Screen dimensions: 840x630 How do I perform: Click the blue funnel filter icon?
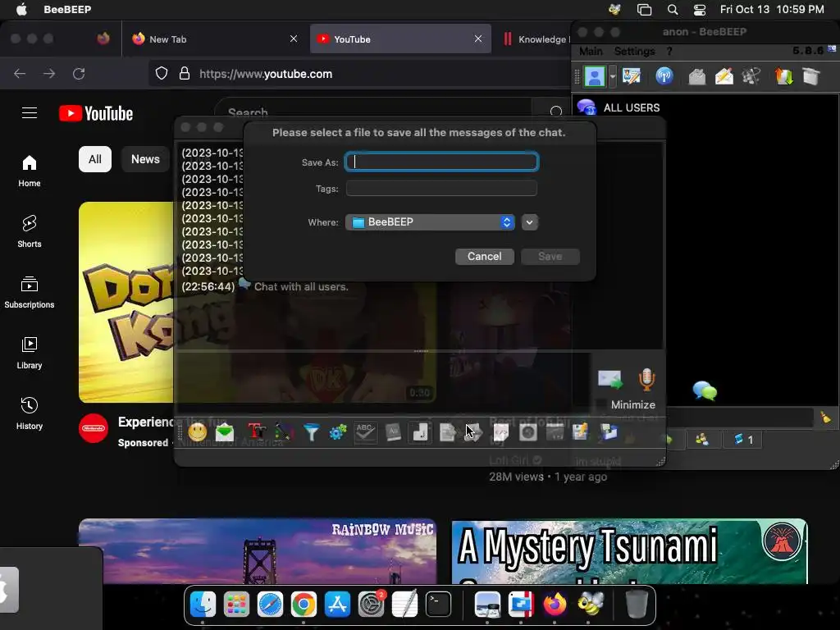311,431
